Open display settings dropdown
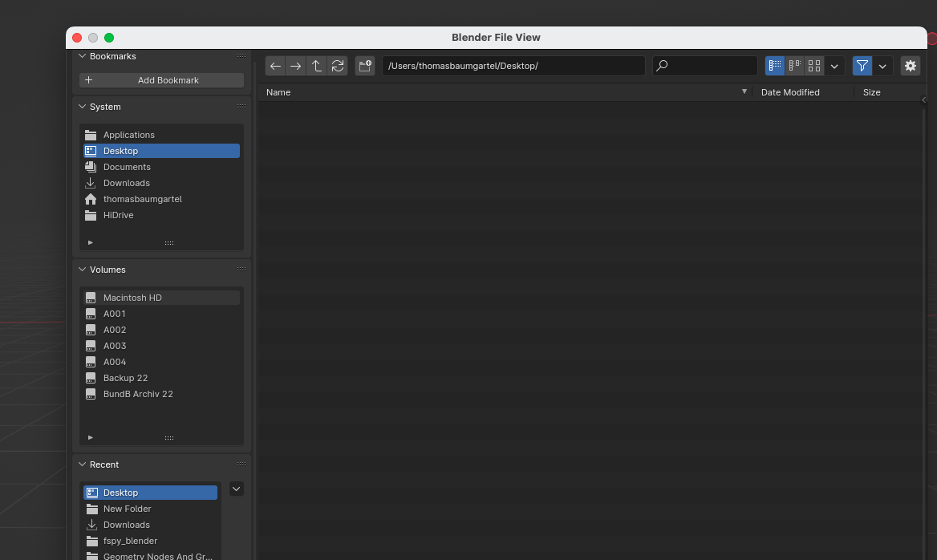Image resolution: width=937 pixels, height=560 pixels. pyautogui.click(x=834, y=66)
